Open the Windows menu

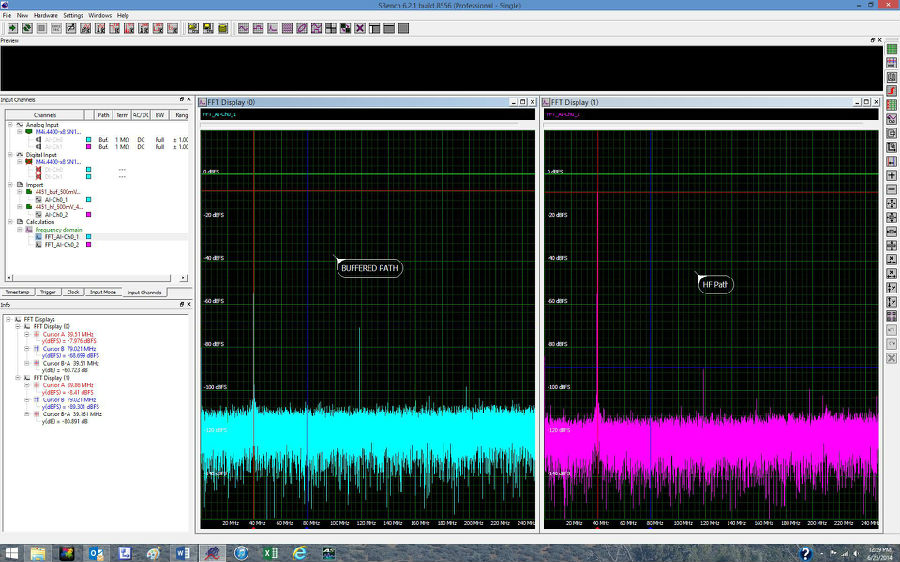pos(100,15)
